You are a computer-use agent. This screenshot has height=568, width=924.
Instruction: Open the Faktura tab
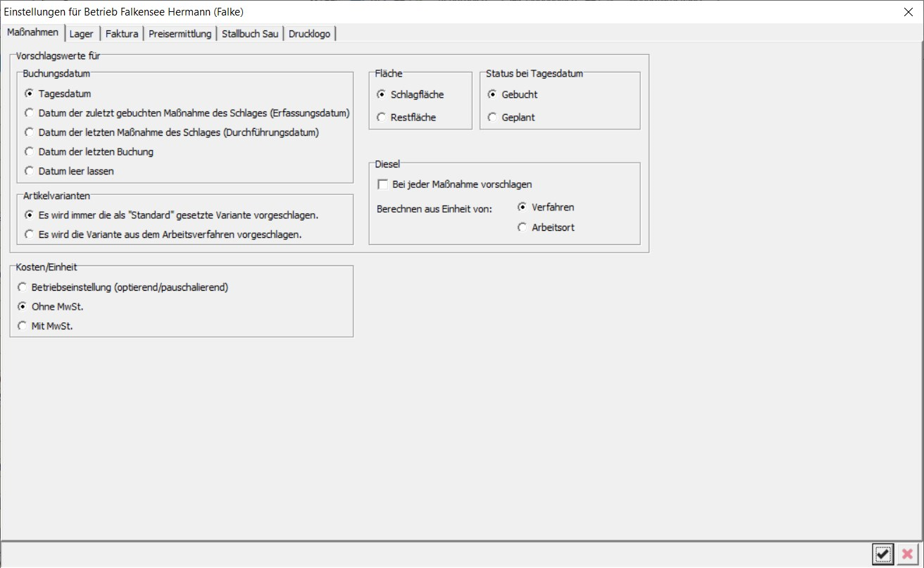click(122, 34)
